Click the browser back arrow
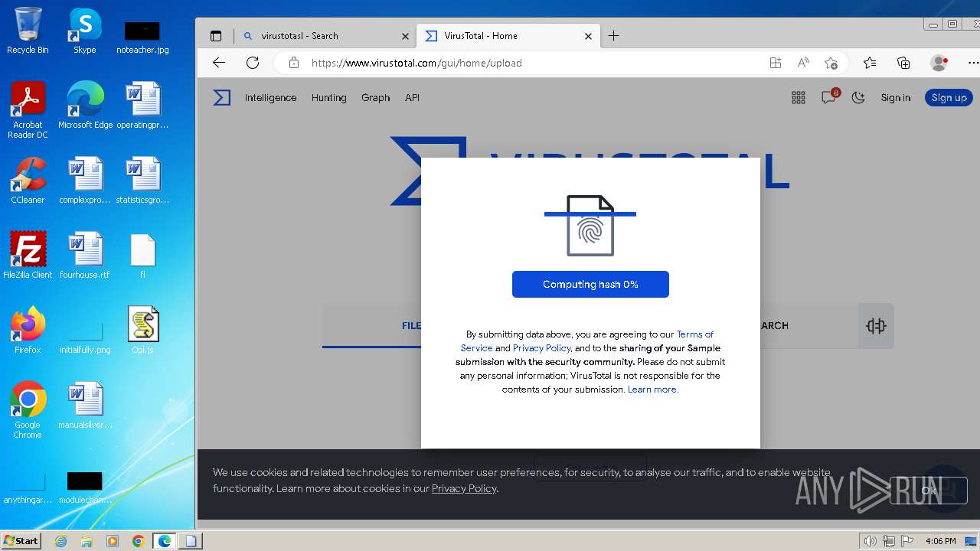This screenshot has width=980, height=551. (x=219, y=63)
